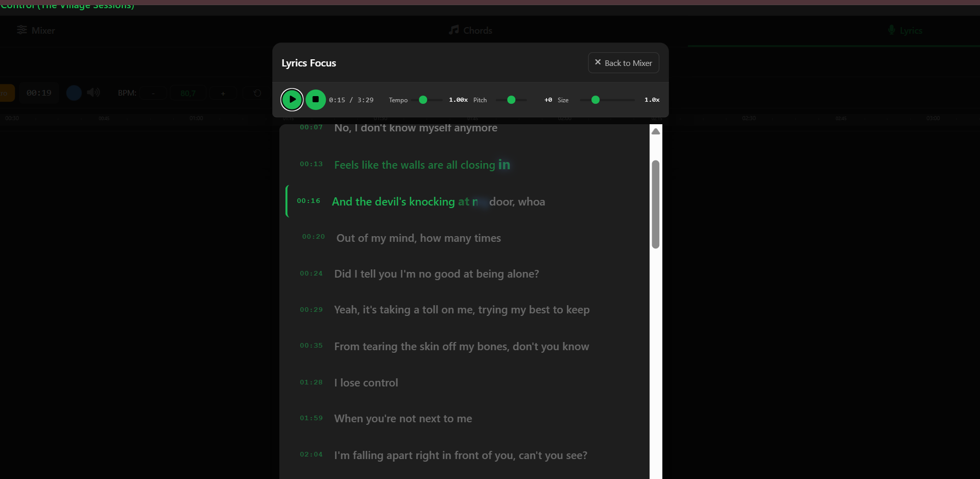Adjust the Tempo slider handle
Screen dimensions: 980x479
(423, 100)
